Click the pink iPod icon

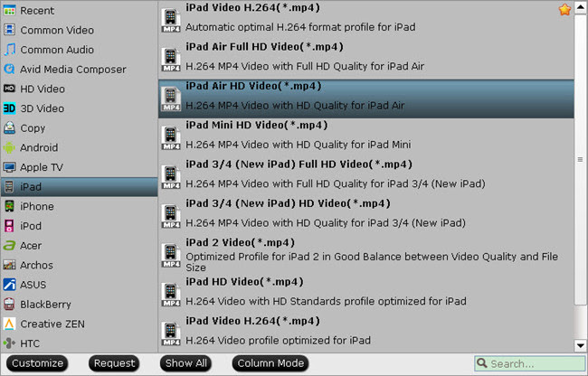(9, 226)
